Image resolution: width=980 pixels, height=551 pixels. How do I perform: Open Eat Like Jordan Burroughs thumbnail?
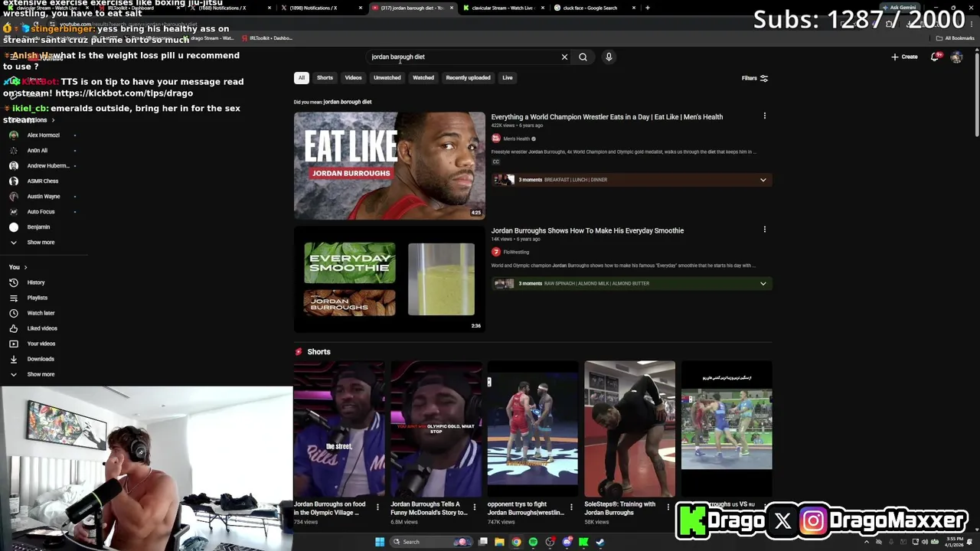tap(390, 166)
